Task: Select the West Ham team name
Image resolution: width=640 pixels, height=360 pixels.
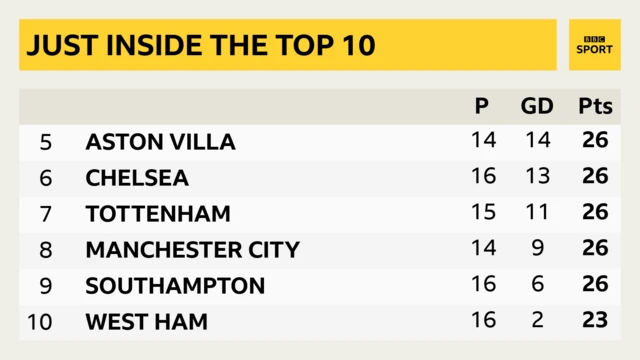Action: (147, 322)
